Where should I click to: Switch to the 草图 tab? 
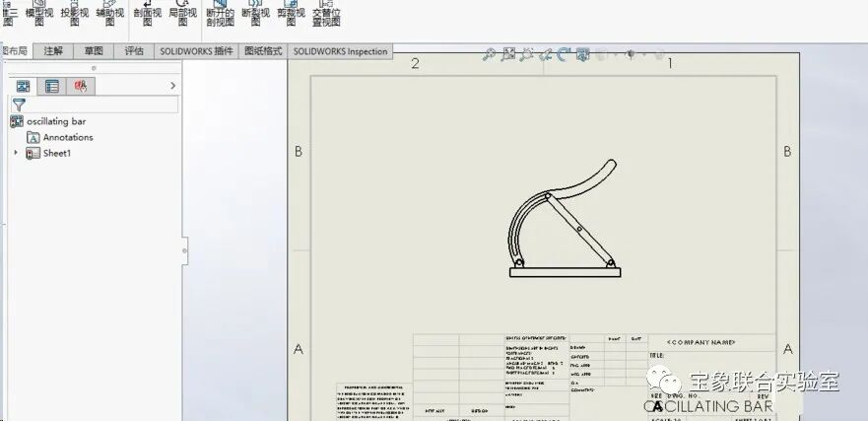pos(94,51)
